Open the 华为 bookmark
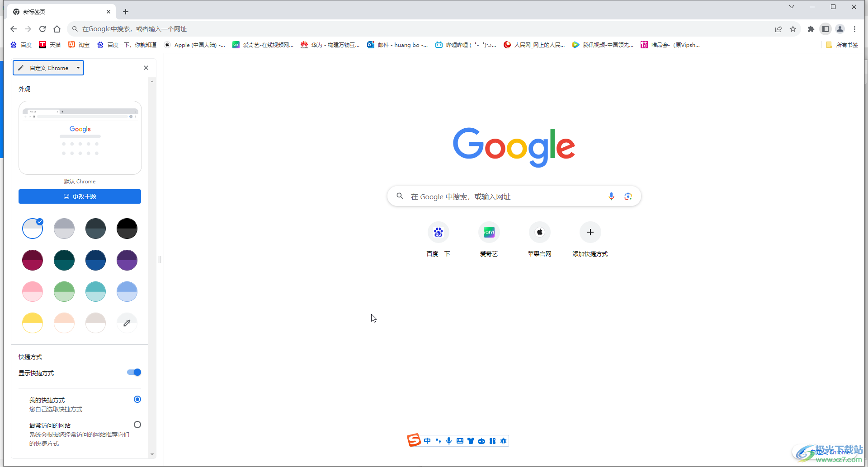 pos(330,45)
